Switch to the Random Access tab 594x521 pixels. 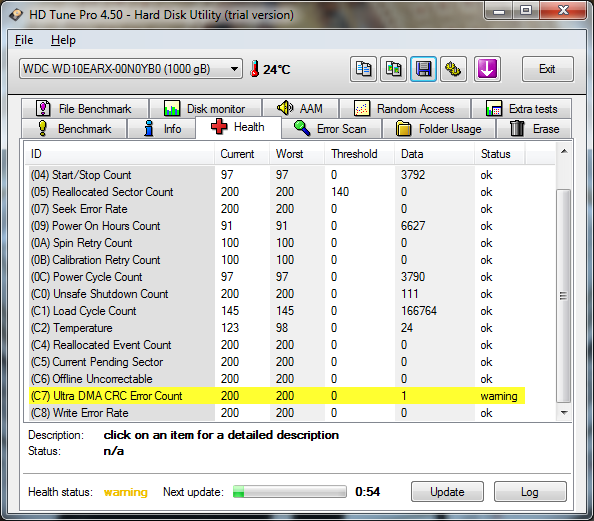(405, 108)
